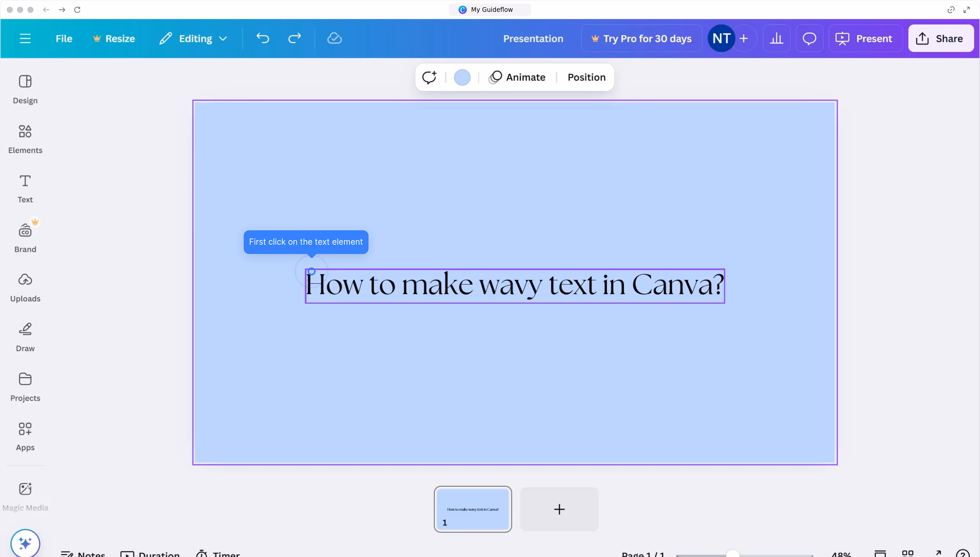Click the Share button
This screenshot has width=980, height=557.
(x=941, y=38)
